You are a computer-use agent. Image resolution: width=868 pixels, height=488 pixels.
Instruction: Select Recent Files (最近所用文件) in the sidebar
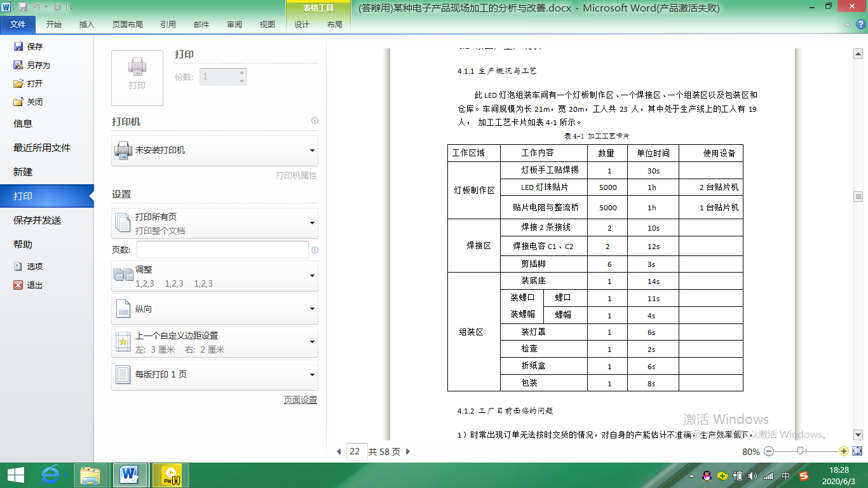coord(42,148)
